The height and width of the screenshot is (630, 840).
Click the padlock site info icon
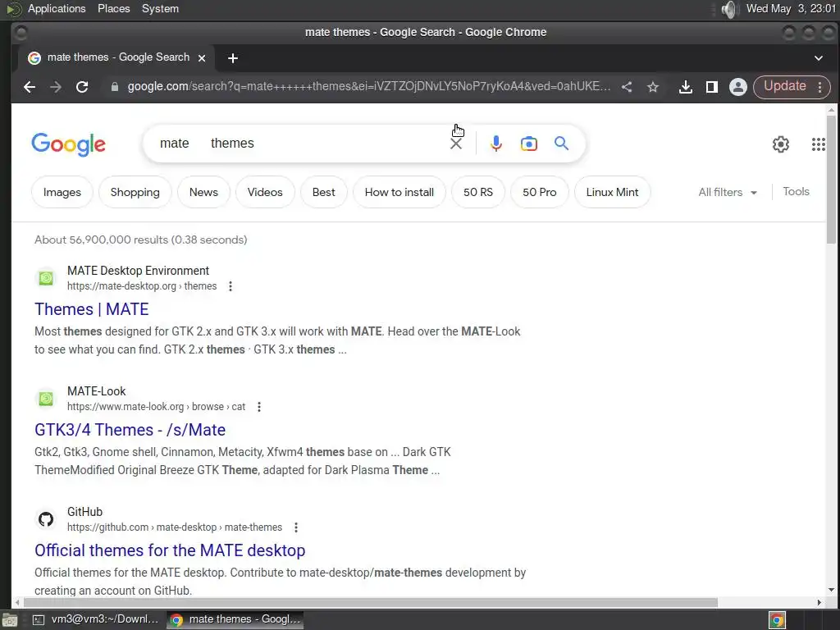114,87
